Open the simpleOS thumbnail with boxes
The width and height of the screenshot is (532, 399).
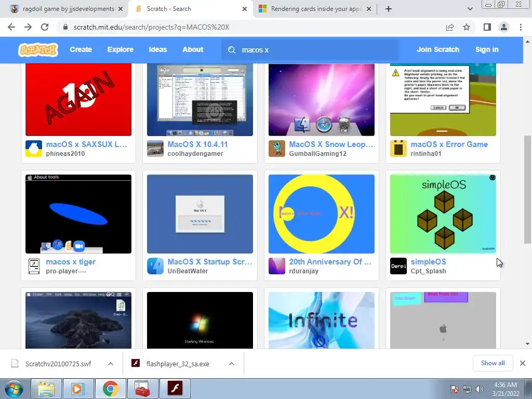pos(443,214)
